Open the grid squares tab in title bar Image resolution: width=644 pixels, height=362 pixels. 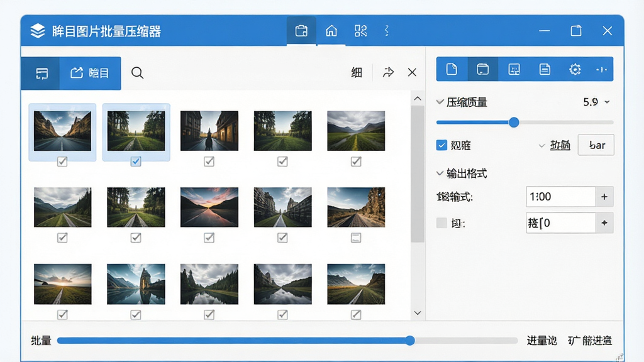[360, 31]
